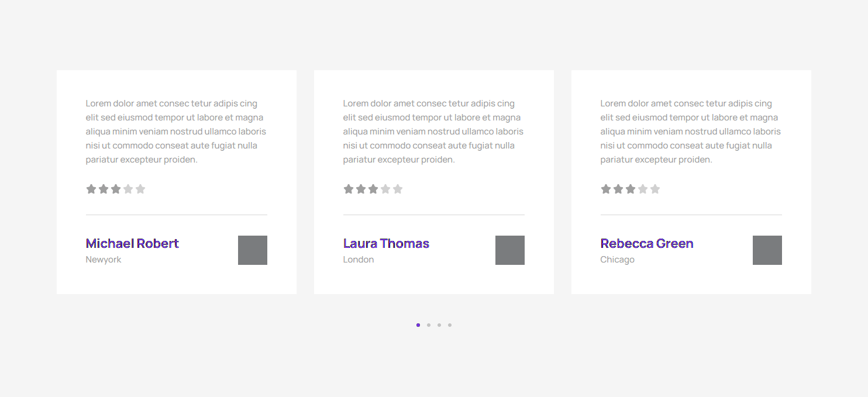
Task: Click the Chicago location text
Action: click(x=617, y=260)
